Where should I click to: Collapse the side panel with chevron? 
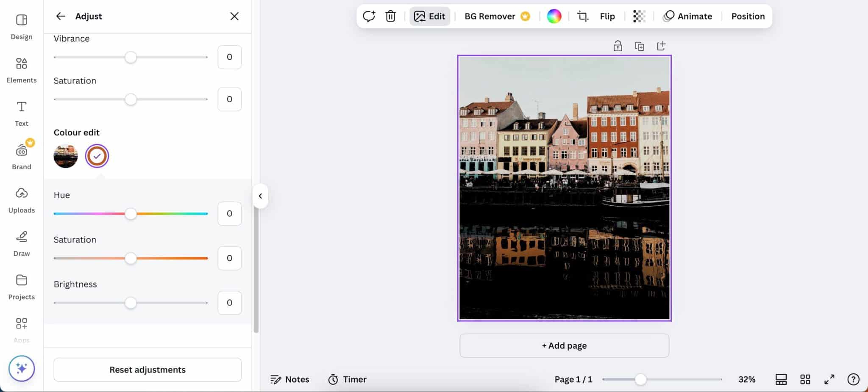[260, 196]
